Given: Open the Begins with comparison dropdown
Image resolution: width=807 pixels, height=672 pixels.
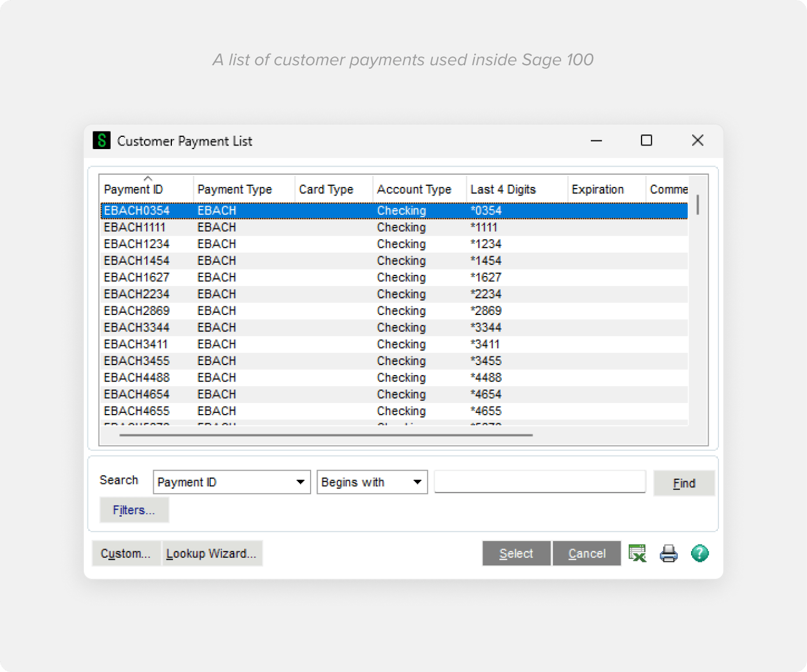Looking at the screenshot, I should pyautogui.click(x=417, y=482).
